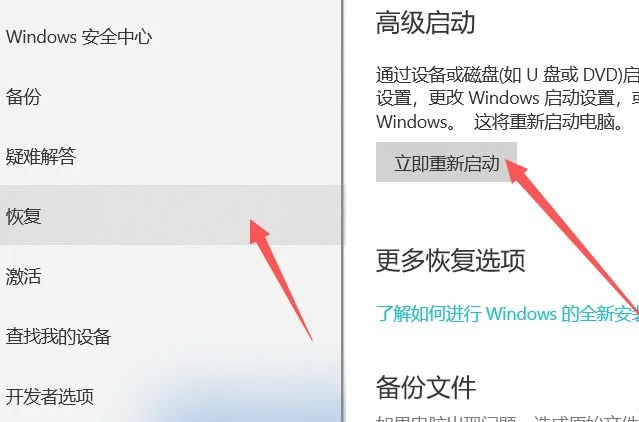Image resolution: width=639 pixels, height=422 pixels.
Task: Click the 更多恢复选项 section heading
Action: 451,260
